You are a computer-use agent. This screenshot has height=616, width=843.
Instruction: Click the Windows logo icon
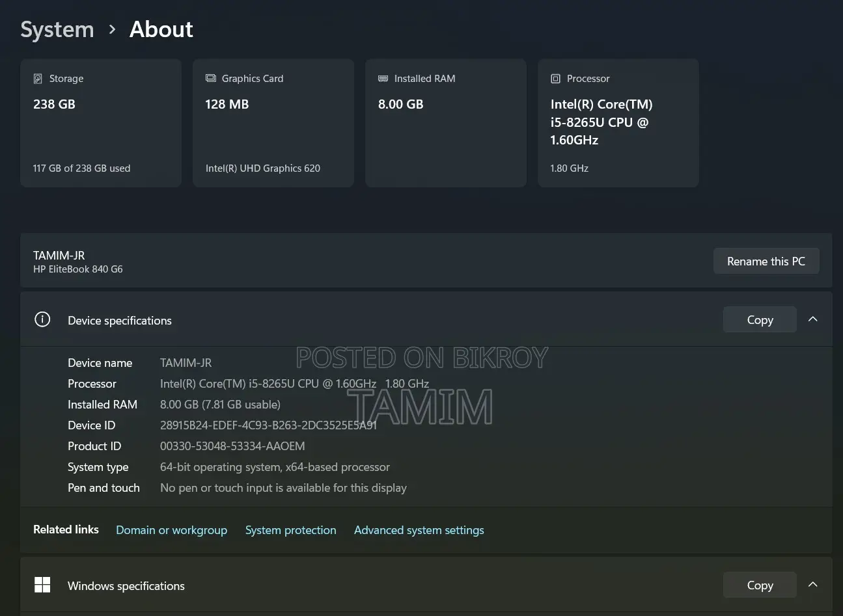coord(42,585)
